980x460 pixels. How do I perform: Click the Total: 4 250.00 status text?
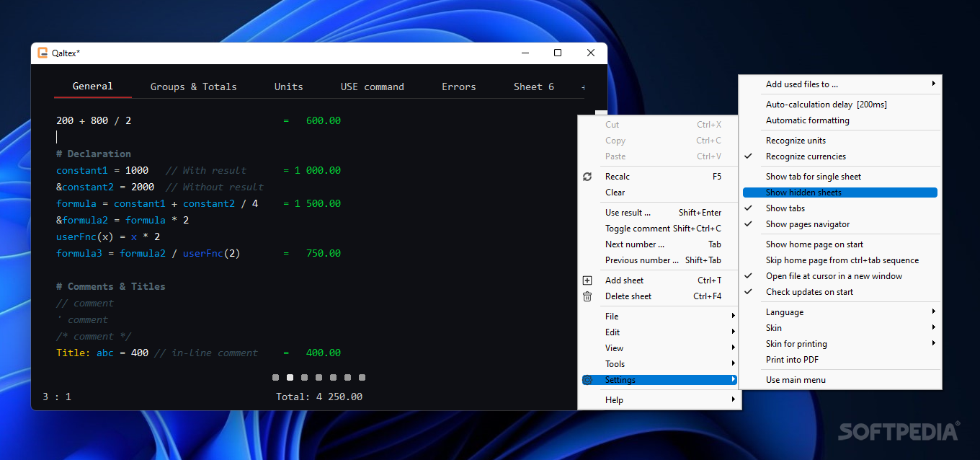(x=319, y=397)
